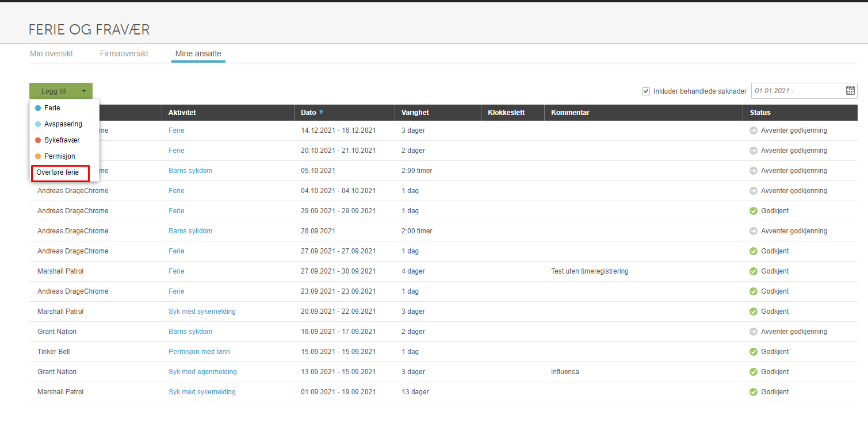This screenshot has width=868, height=423.
Task: Click the red Sykefravær dot in menu
Action: 38,140
